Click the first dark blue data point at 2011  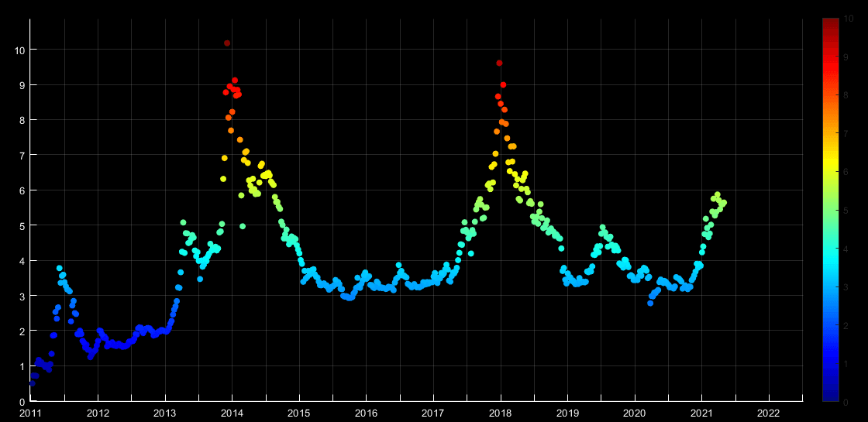32,383
